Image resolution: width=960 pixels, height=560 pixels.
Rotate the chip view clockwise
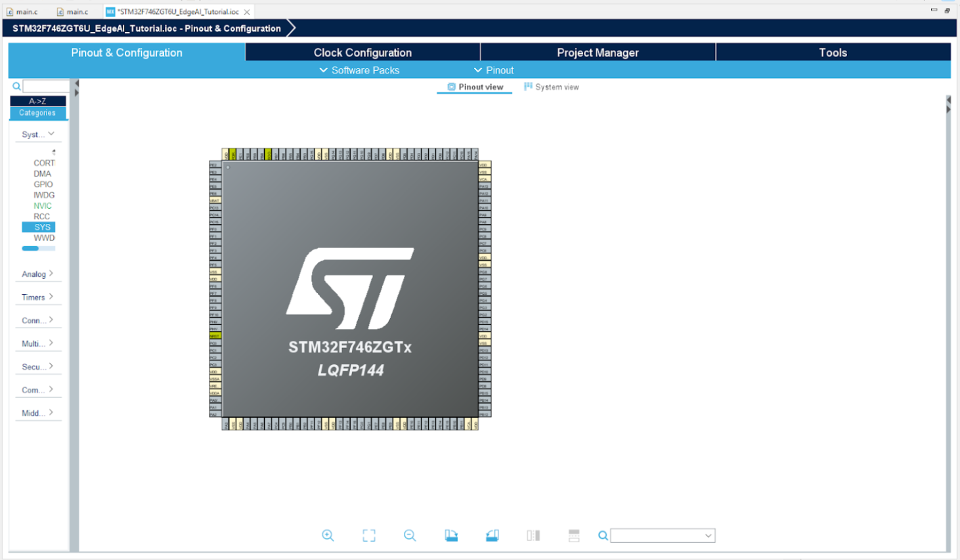(x=451, y=536)
